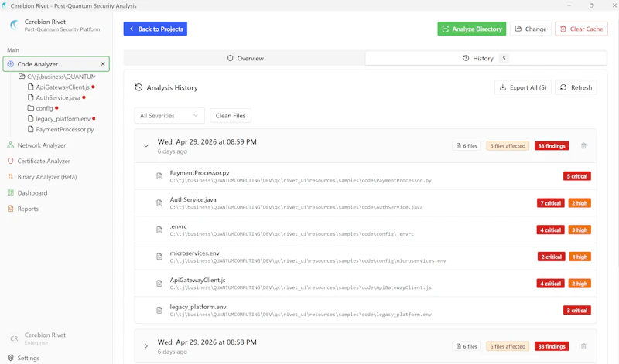Click file icon beside legacy_platform.env history row
The height and width of the screenshot is (364, 619).
point(159,310)
